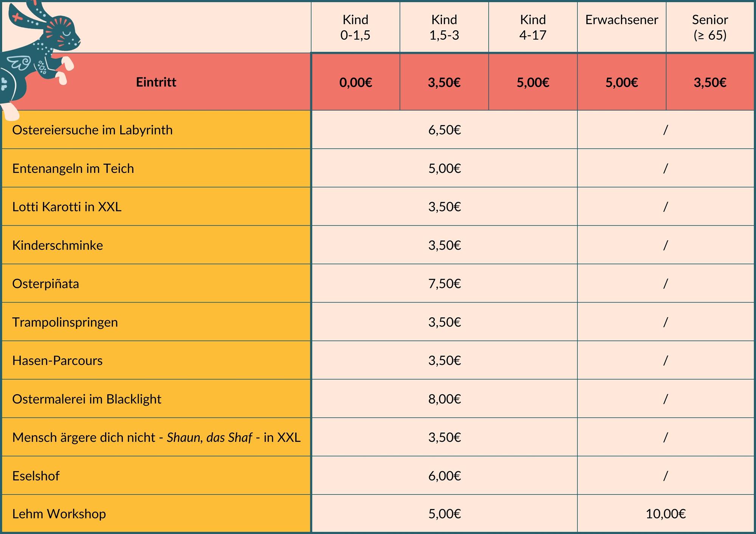Viewport: 756px width, 534px height.
Task: Select the Trampolinspringen activity label
Action: (x=65, y=322)
